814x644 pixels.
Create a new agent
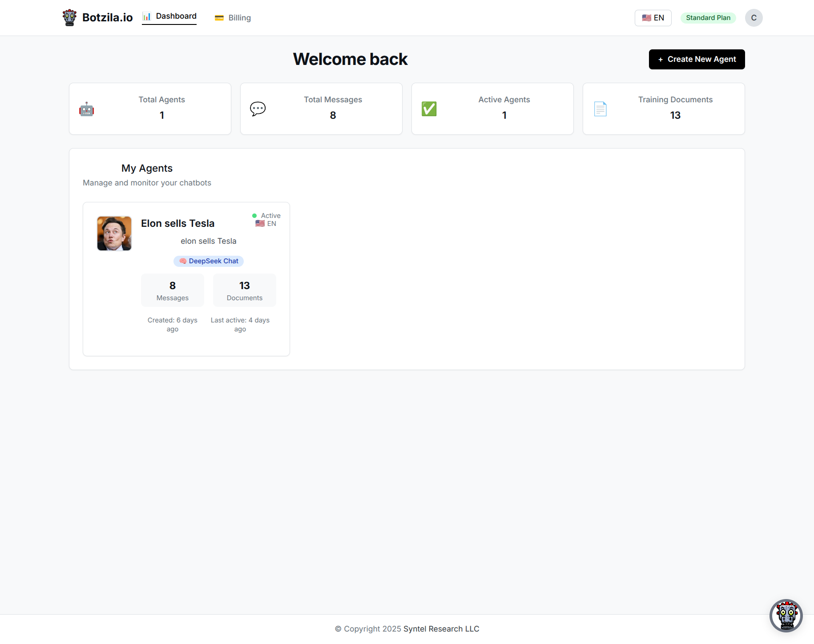click(x=697, y=59)
